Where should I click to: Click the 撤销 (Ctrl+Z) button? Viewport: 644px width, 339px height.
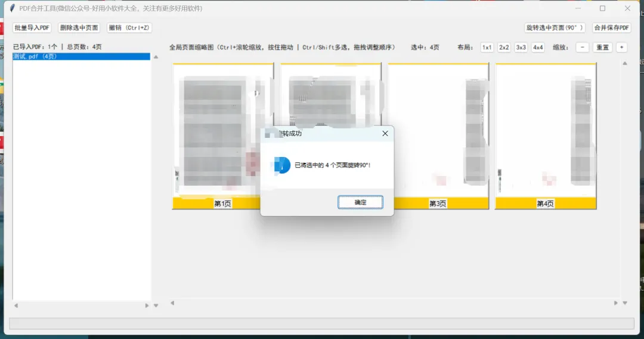click(129, 27)
